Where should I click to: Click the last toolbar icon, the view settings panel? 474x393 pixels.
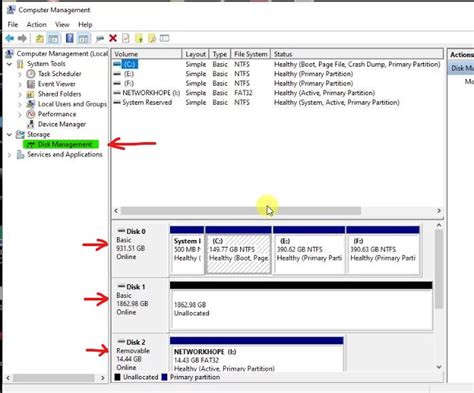pos(164,38)
